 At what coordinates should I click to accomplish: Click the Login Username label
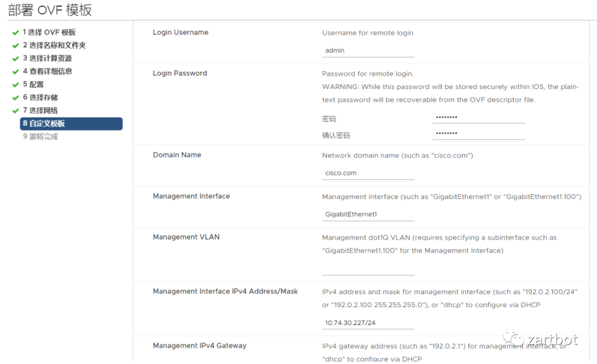click(x=180, y=33)
